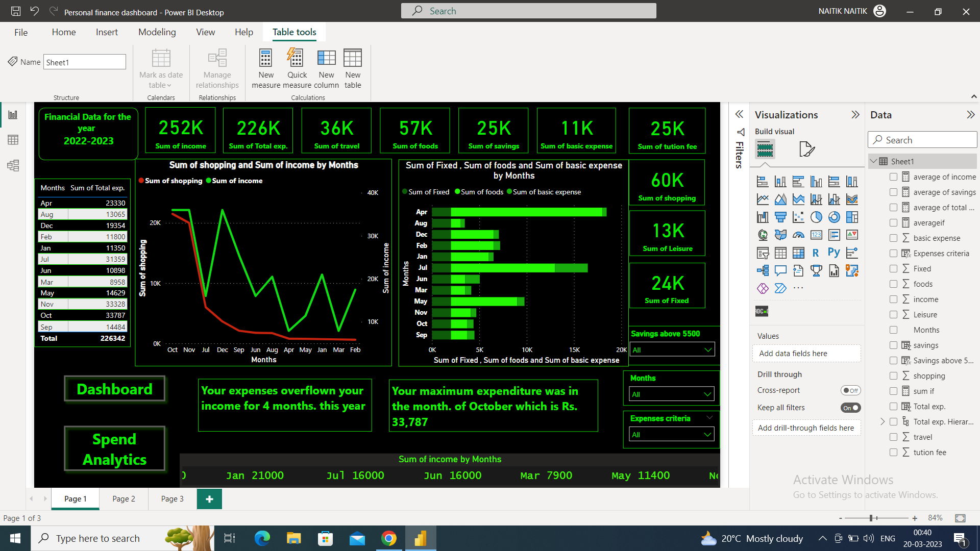
Task: Select the donut chart visual
Action: coord(835,216)
